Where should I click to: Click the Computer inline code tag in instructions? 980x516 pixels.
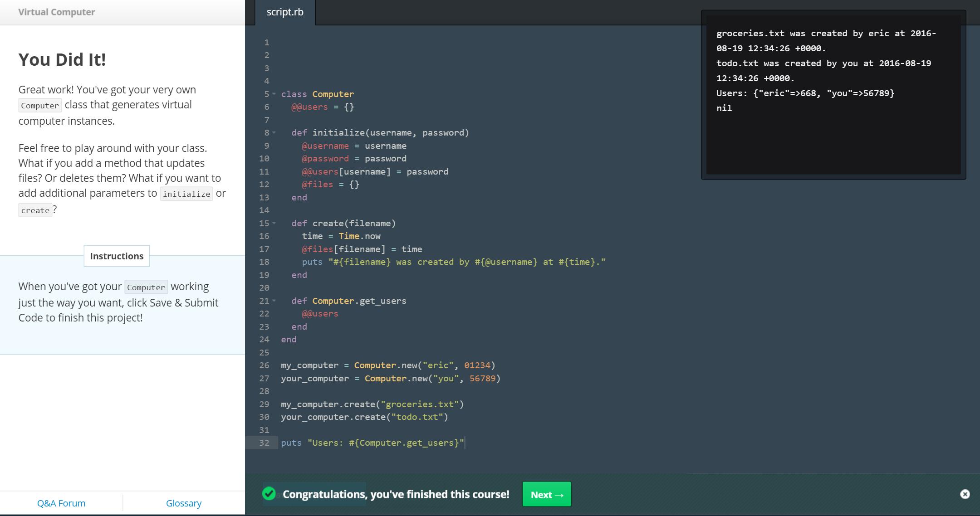tap(146, 287)
